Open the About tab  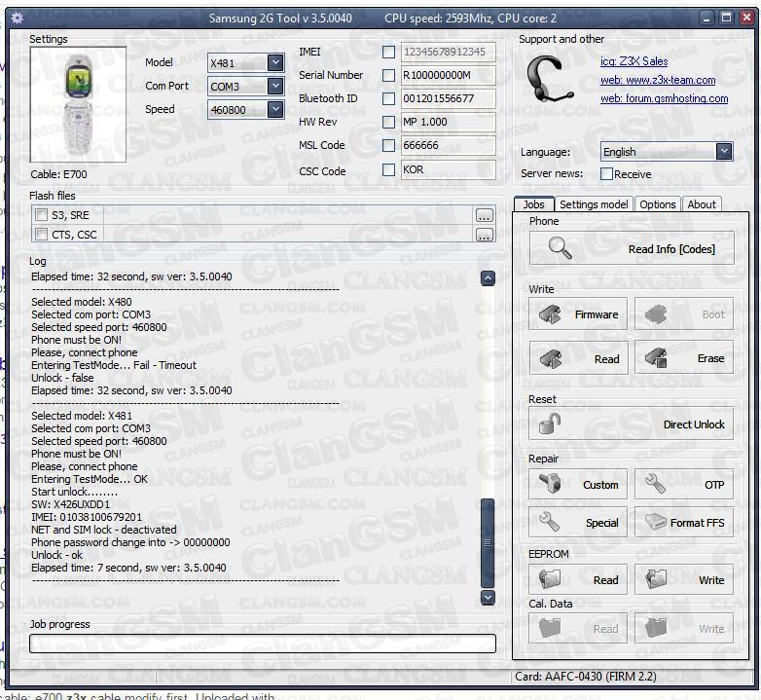click(x=702, y=204)
